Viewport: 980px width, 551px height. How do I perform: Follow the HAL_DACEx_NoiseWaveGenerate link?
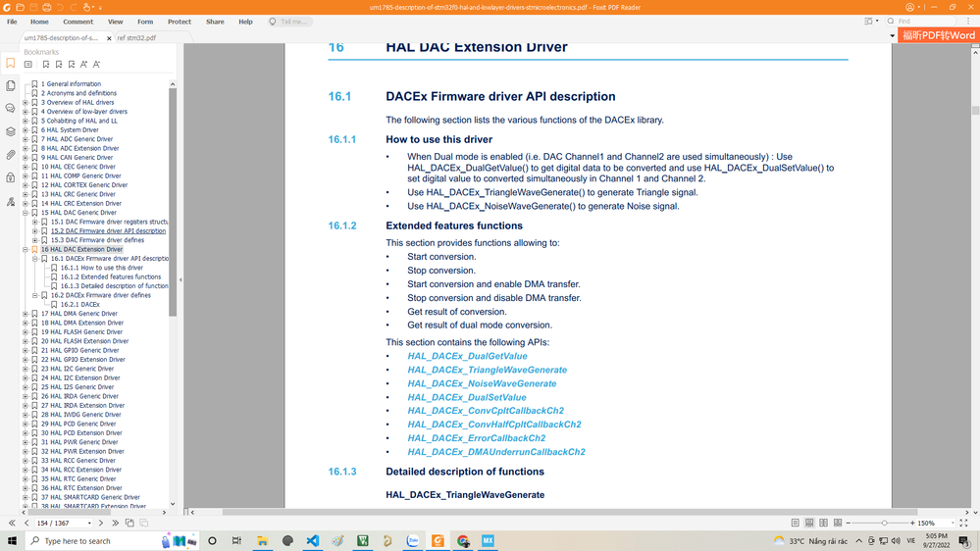(482, 383)
